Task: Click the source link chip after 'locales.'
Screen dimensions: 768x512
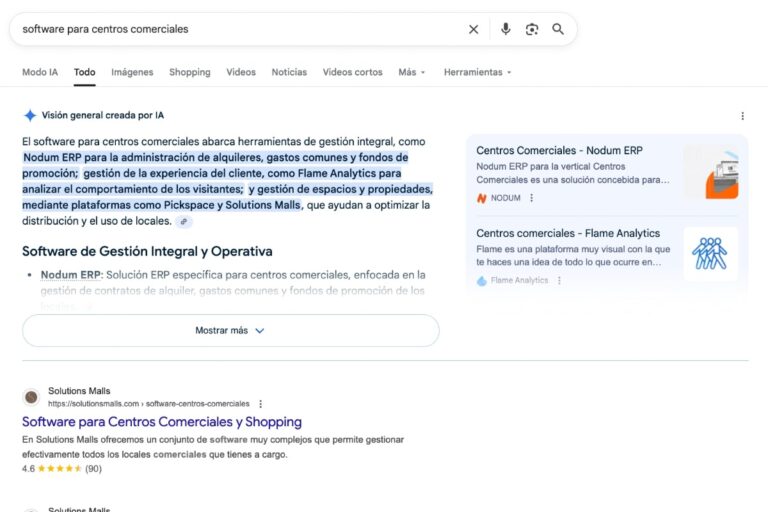Action: click(x=184, y=221)
